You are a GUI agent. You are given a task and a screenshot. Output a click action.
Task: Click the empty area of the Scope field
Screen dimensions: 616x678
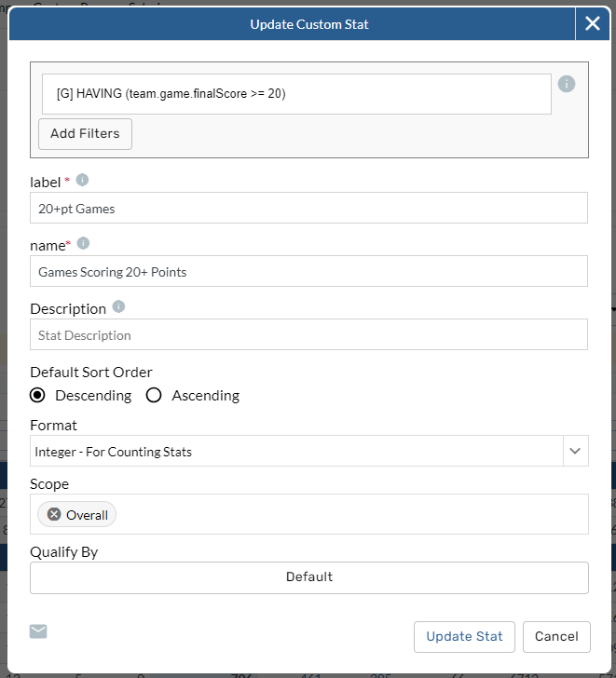[x=354, y=514]
